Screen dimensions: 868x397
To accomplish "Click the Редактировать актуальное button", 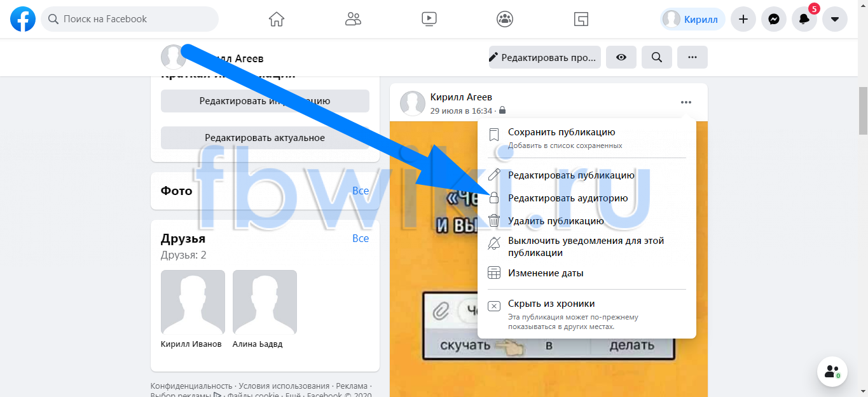I will coord(265,138).
